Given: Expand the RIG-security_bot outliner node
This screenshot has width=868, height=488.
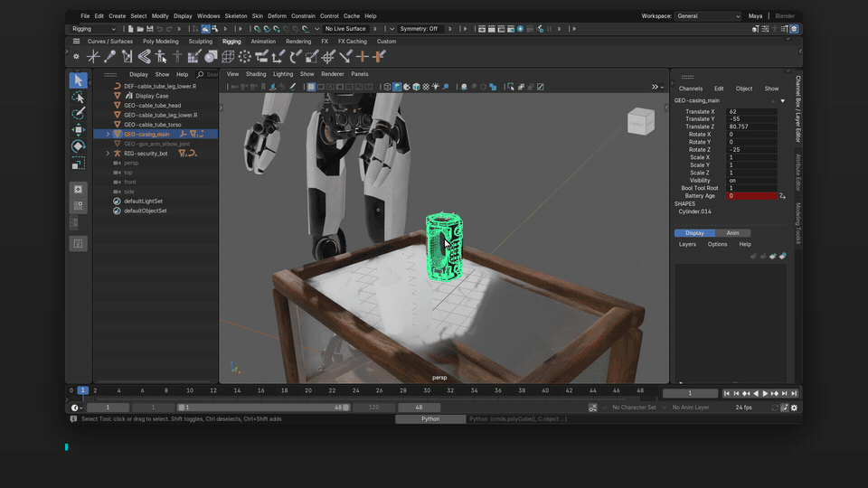Looking at the screenshot, I should click(x=108, y=154).
